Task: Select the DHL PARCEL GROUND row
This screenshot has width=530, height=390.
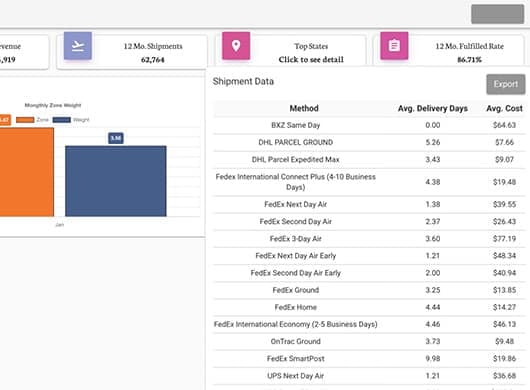Action: 369,142
